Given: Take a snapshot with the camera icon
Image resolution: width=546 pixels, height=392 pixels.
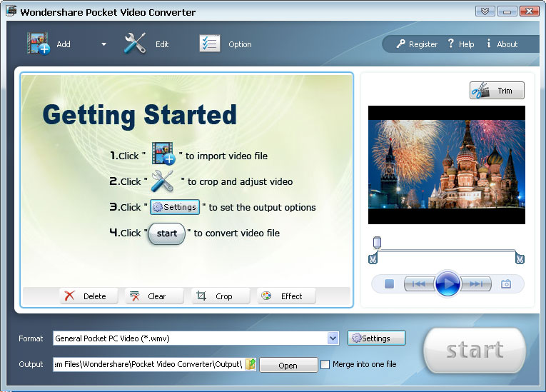Looking at the screenshot, I should (506, 284).
